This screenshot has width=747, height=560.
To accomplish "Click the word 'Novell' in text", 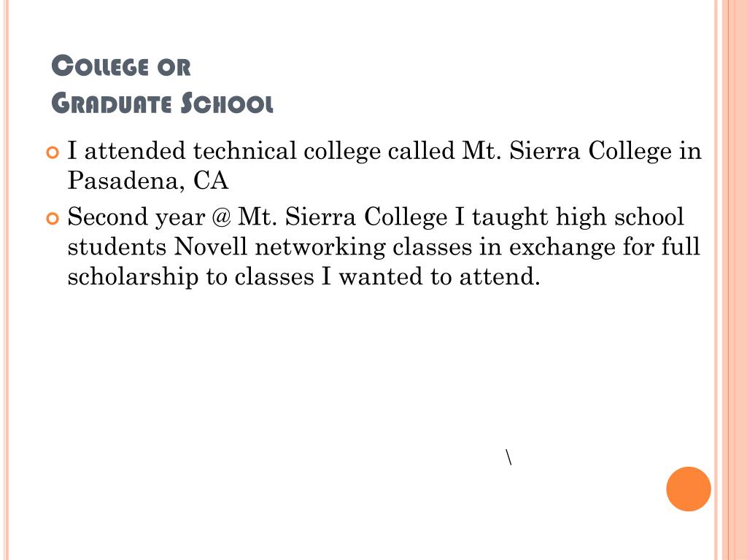I will [211, 246].
